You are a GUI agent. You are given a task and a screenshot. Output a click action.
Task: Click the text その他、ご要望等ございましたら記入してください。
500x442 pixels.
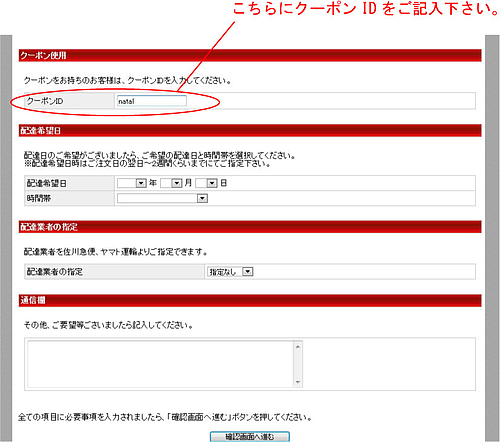coord(109,325)
